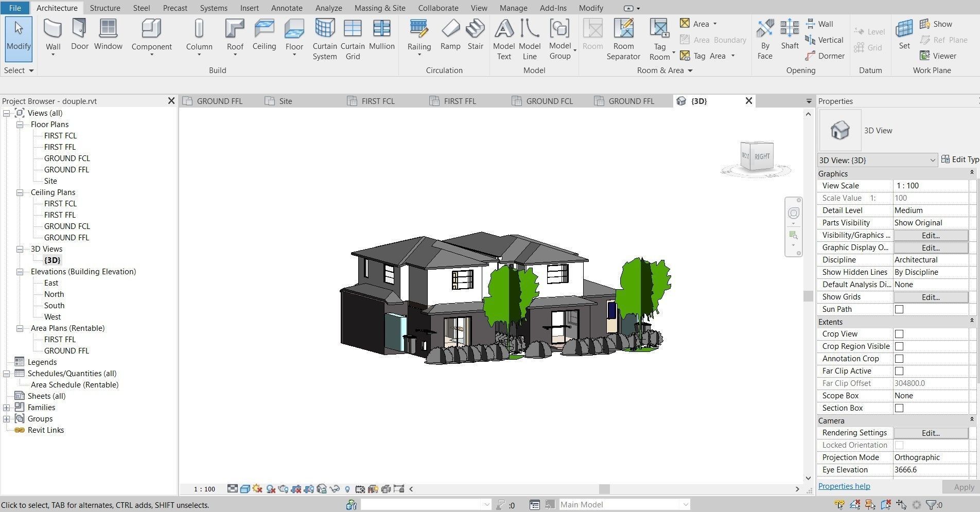The image size is (980, 512).
Task: Tick Crop Region Visible checkbox
Action: point(899,346)
